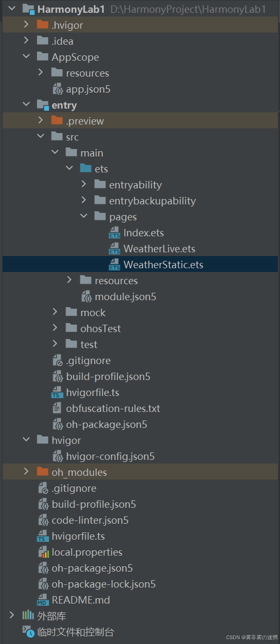Click the WeatherLive.ets file icon
The image size is (280, 644).
[x=114, y=249]
